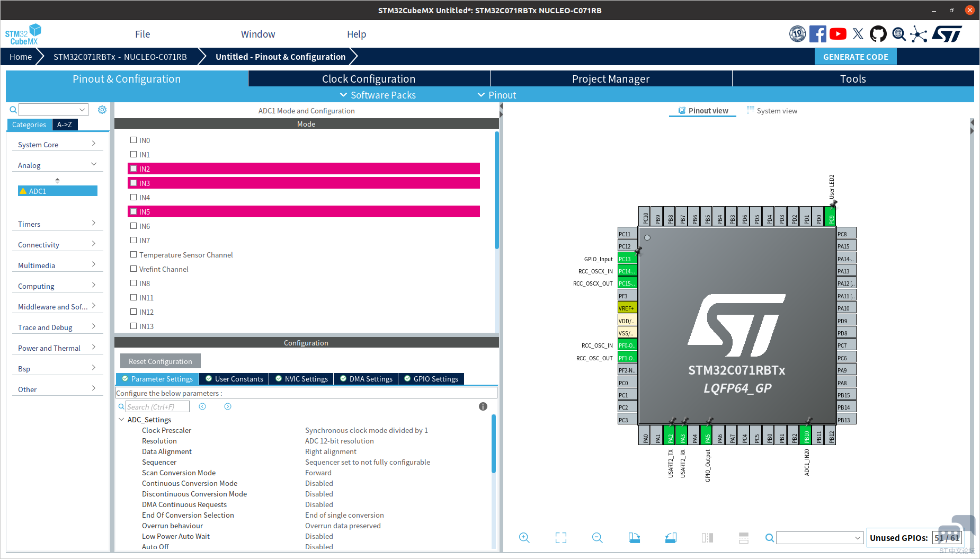Toggle the IN4 checkbox
This screenshot has height=559, width=980.
[x=133, y=197]
